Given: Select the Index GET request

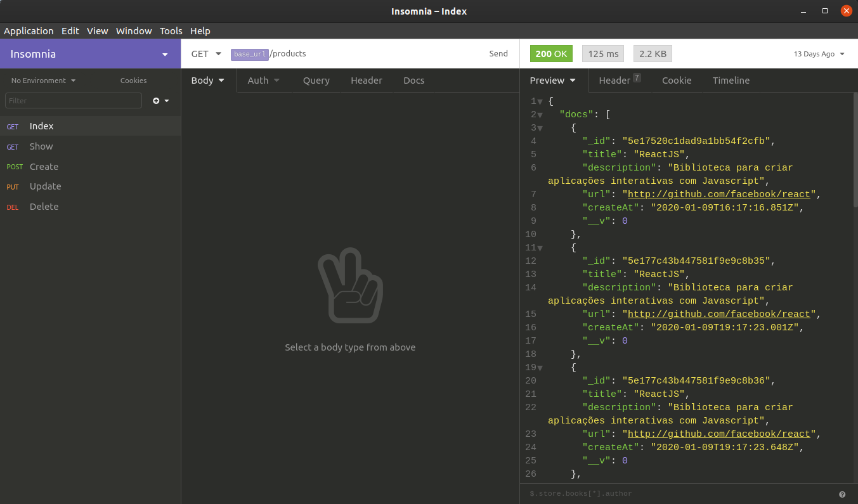Looking at the screenshot, I should click(90, 126).
